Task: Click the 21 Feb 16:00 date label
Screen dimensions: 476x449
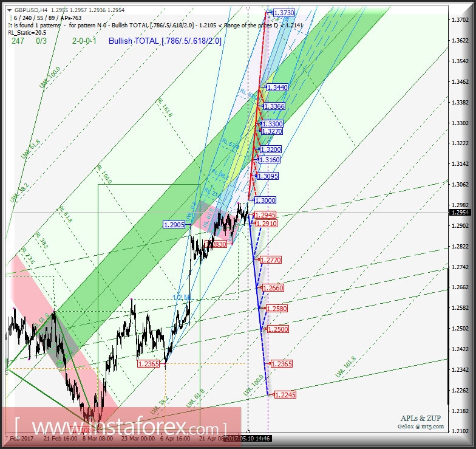Action: [x=61, y=439]
